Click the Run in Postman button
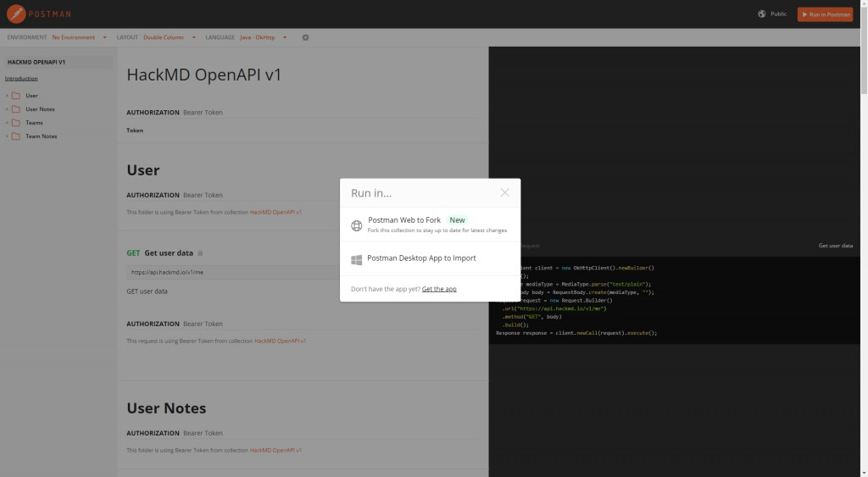 point(825,14)
